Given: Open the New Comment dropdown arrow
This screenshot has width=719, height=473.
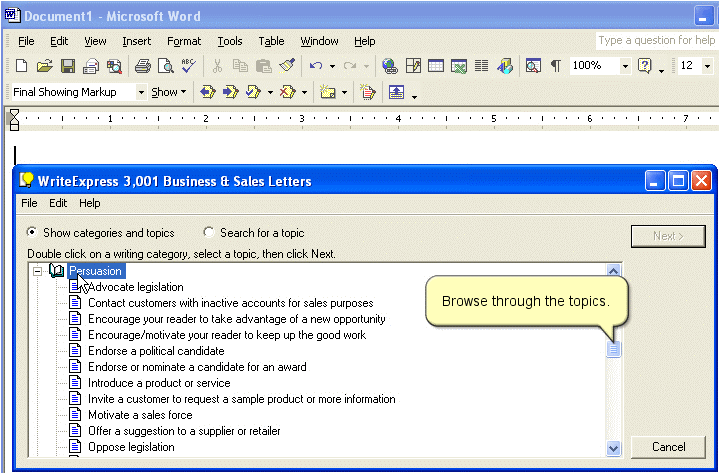Looking at the screenshot, I should pyautogui.click(x=344, y=93).
